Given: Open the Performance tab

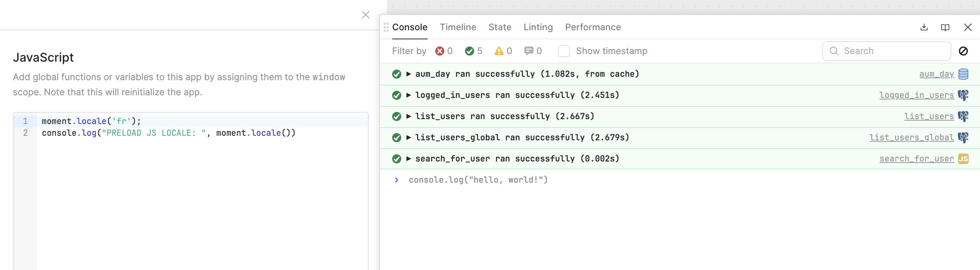Looking at the screenshot, I should coord(592,28).
